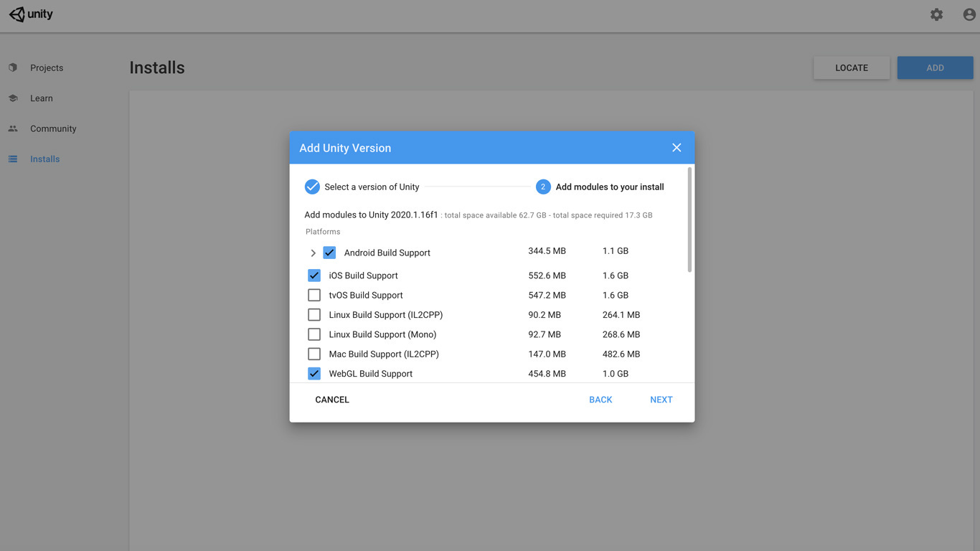Screen dimensions: 980x551
Task: Click the Learn graduation cap icon
Action: point(13,98)
